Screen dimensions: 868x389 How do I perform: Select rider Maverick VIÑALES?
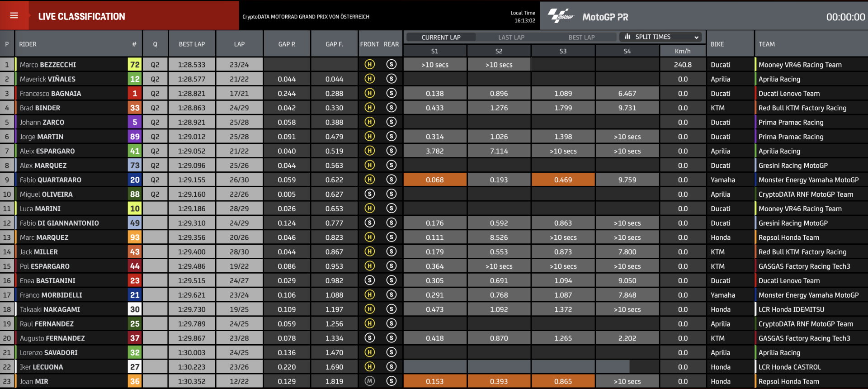[x=47, y=79]
